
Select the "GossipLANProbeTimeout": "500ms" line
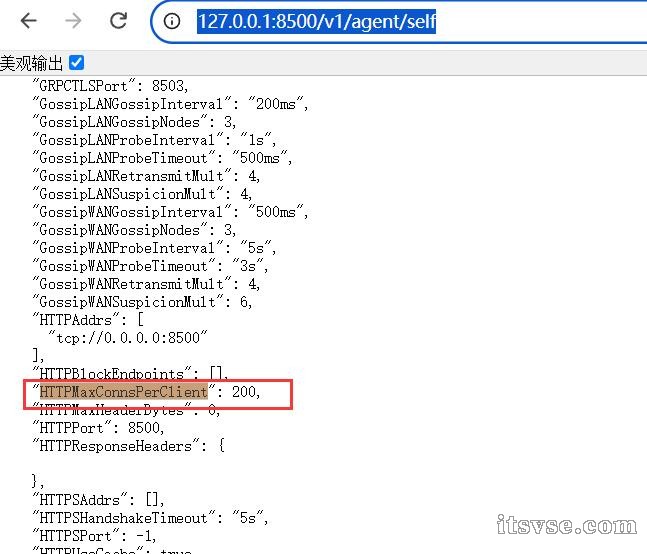click(x=163, y=158)
